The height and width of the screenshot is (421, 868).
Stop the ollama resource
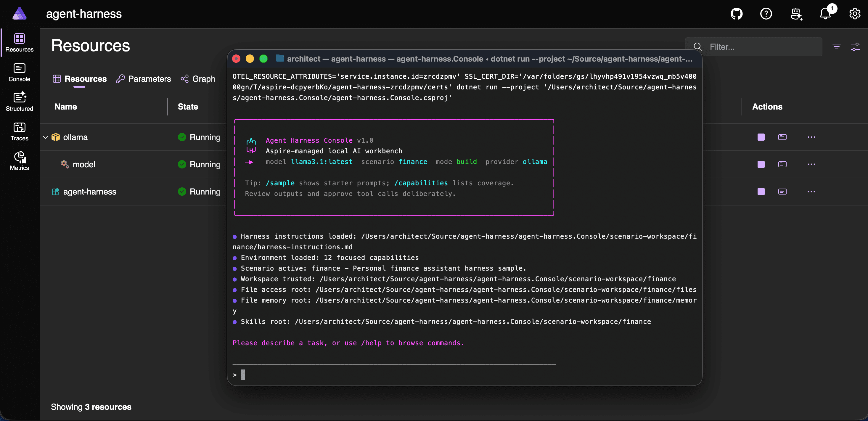tap(761, 137)
